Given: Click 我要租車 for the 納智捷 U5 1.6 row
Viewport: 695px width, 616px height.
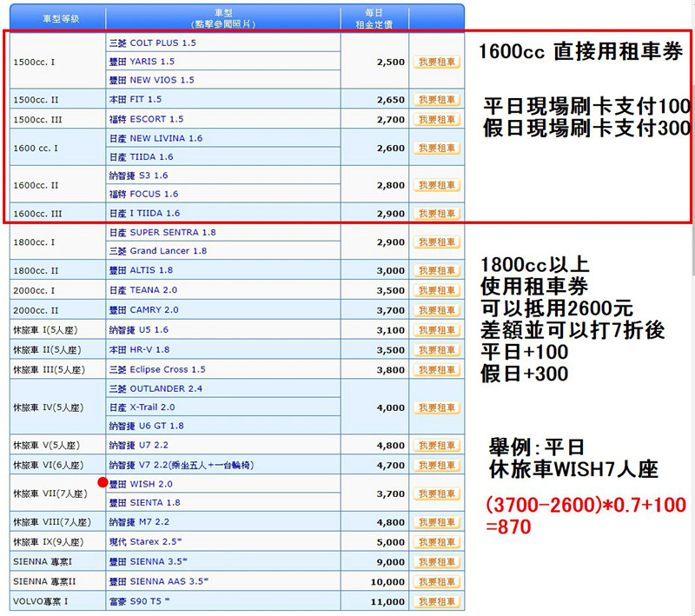Looking at the screenshot, I should [x=437, y=330].
